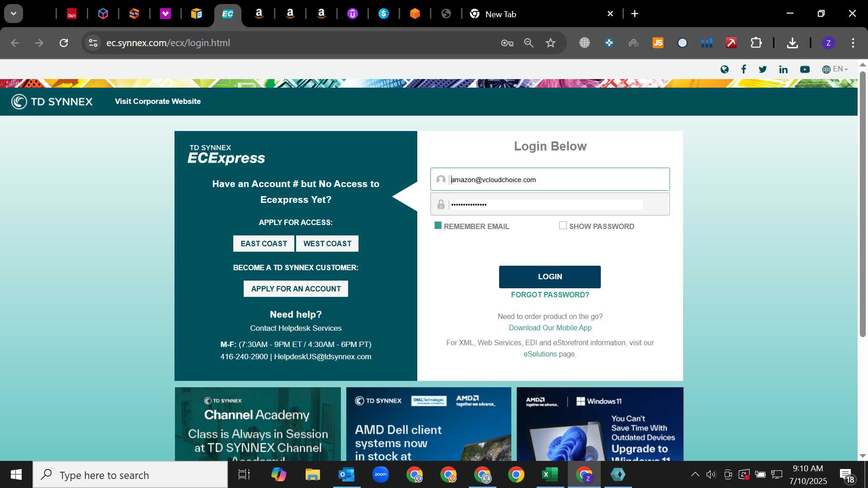The image size is (868, 488).
Task: Open the FORGOT PASSWORD? link
Action: point(550,295)
